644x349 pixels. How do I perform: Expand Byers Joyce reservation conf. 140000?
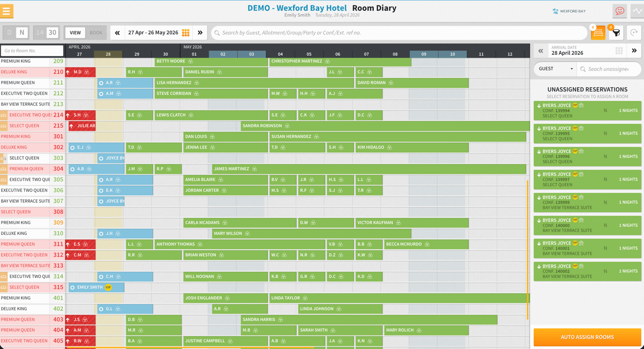click(x=587, y=225)
